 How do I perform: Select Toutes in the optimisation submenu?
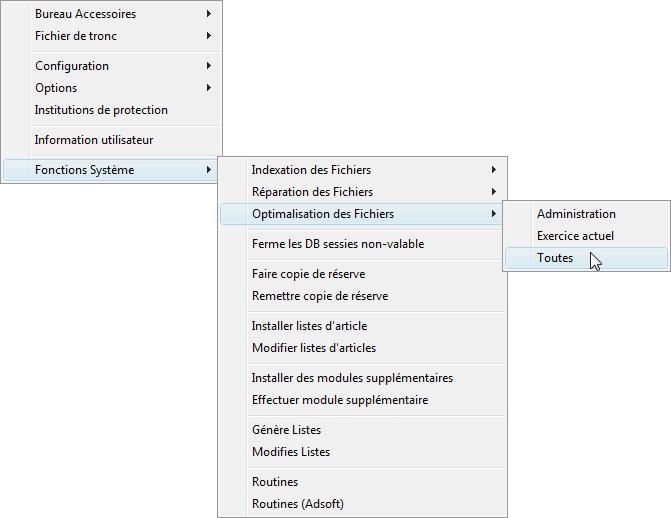(586, 258)
